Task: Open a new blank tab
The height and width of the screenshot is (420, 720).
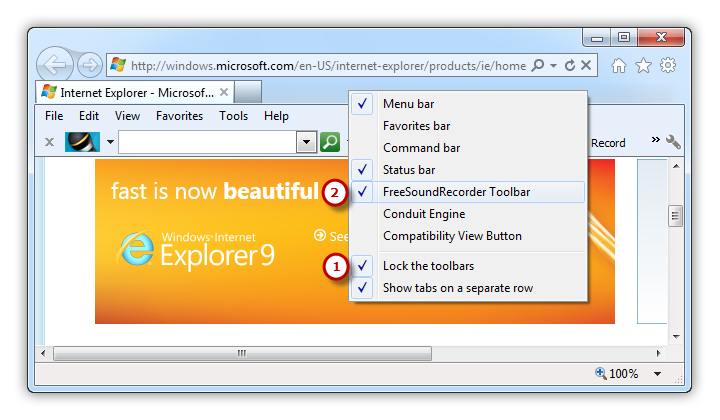Action: point(248,92)
